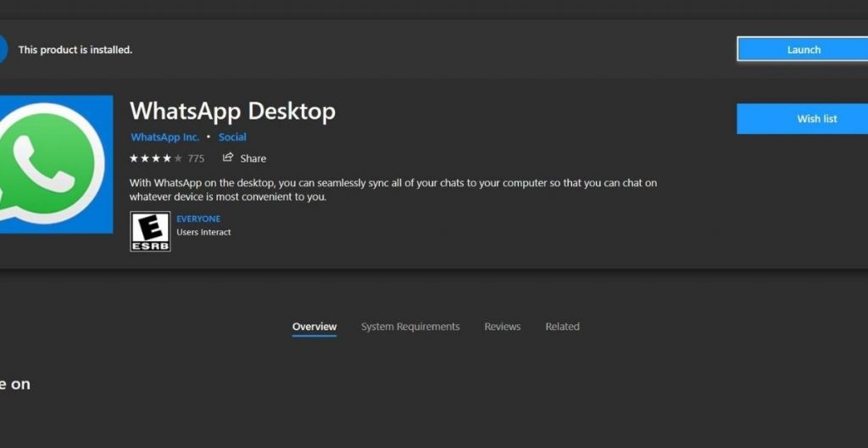Click the WhatsApp Desktop title text
This screenshot has height=448, width=868.
coord(232,111)
